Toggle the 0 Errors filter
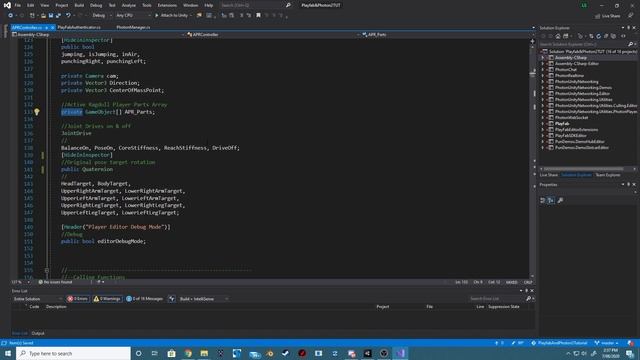The width and height of the screenshot is (640, 360). (x=78, y=299)
